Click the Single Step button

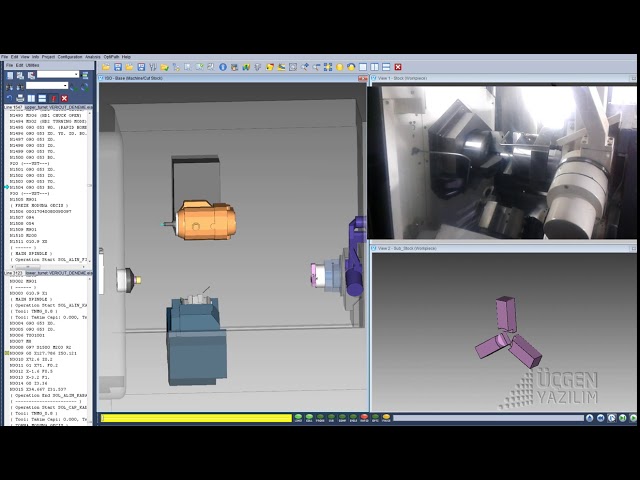tap(622, 418)
